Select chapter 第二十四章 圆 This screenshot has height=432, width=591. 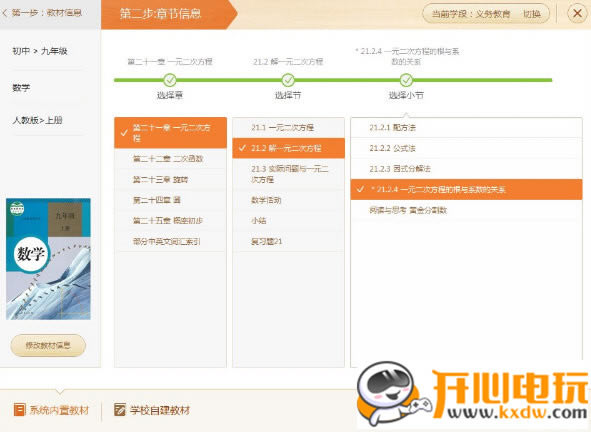(x=170, y=200)
